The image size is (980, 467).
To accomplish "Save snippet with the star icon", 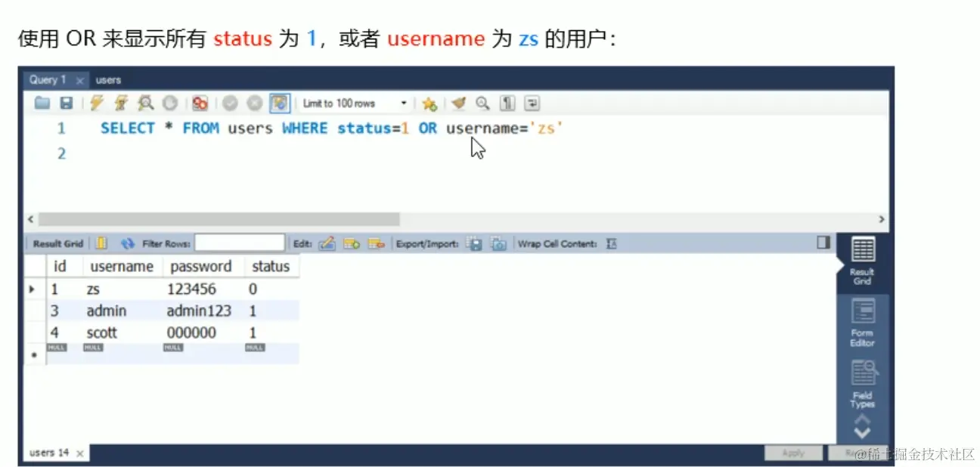I will tap(430, 104).
